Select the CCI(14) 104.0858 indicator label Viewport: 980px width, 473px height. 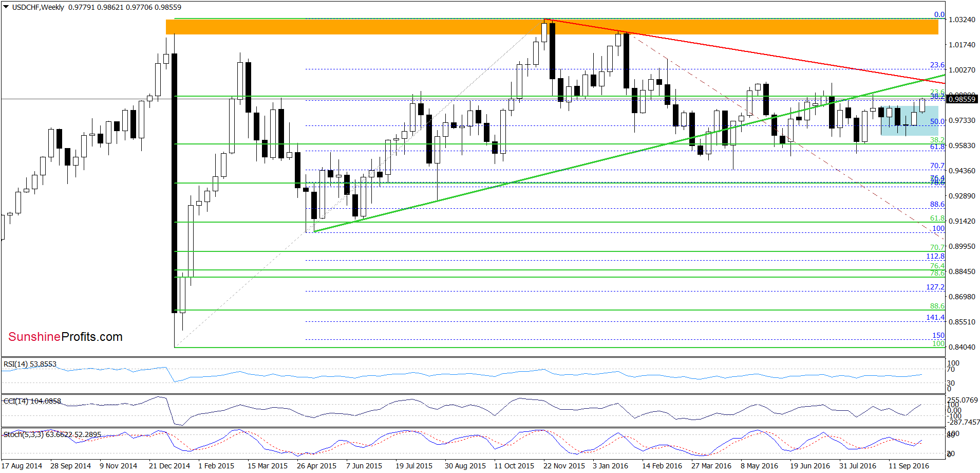tap(32, 401)
